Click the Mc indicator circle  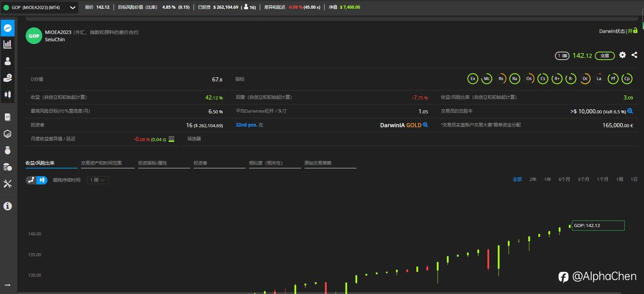coord(487,79)
